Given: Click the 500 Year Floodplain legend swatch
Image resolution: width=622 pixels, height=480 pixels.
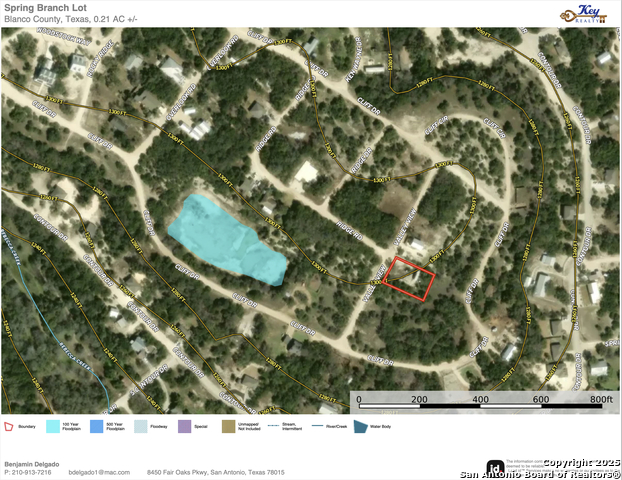Looking at the screenshot, I should click(x=97, y=426).
